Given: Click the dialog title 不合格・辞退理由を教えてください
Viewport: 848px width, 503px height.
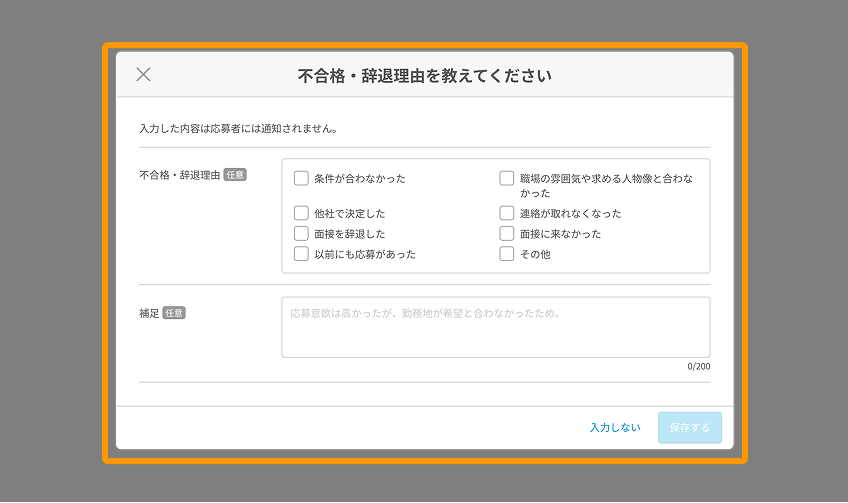Looking at the screenshot, I should [424, 75].
